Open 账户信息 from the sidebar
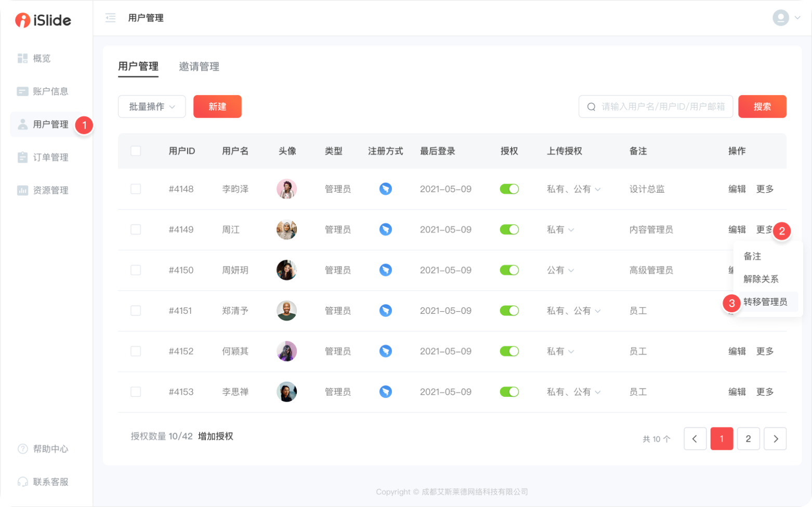Viewport: 812px width, 507px height. point(50,91)
